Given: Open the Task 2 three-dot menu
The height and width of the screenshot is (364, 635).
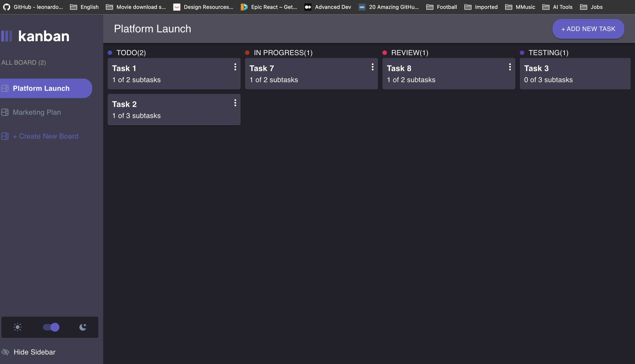Looking at the screenshot, I should coord(235,103).
